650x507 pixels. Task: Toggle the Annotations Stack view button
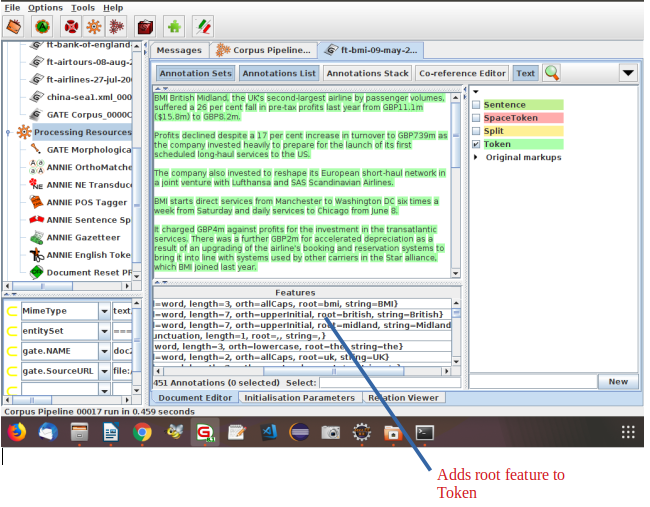tap(367, 73)
